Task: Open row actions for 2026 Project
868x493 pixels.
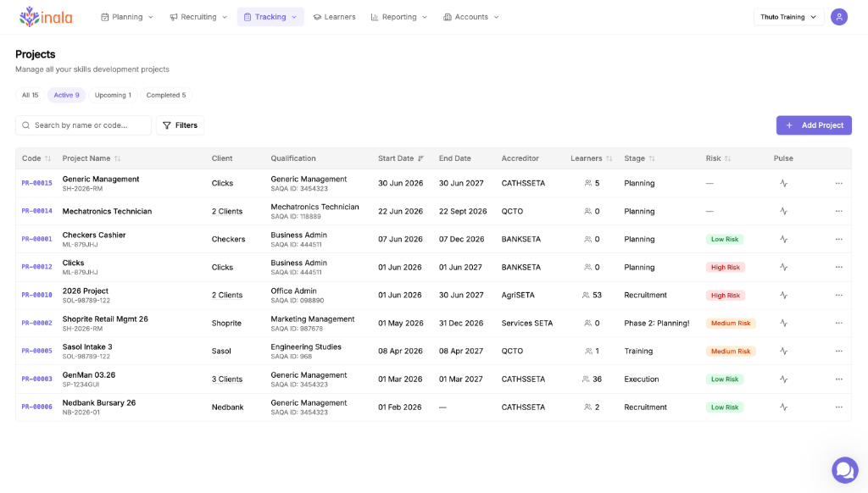Action: pyautogui.click(x=838, y=295)
